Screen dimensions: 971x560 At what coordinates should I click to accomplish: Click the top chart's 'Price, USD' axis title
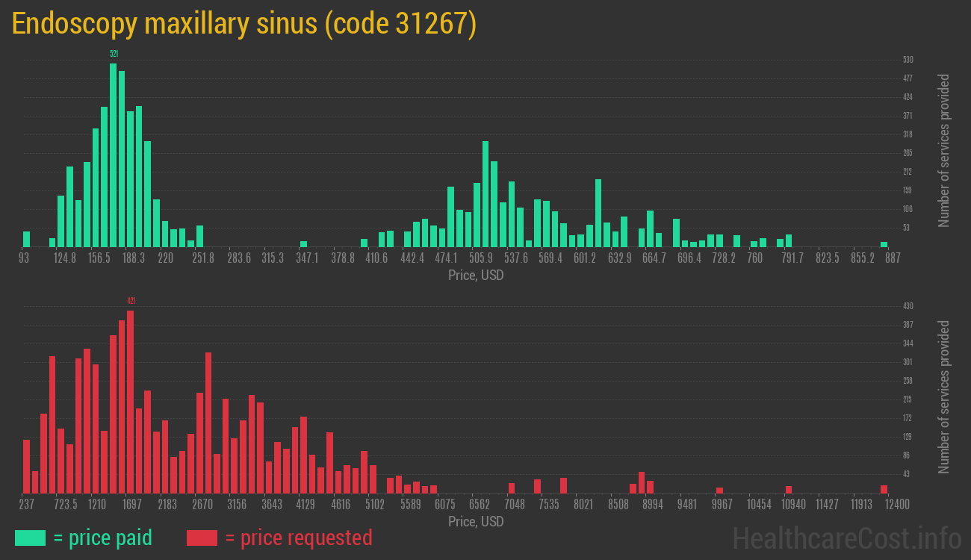tap(476, 276)
